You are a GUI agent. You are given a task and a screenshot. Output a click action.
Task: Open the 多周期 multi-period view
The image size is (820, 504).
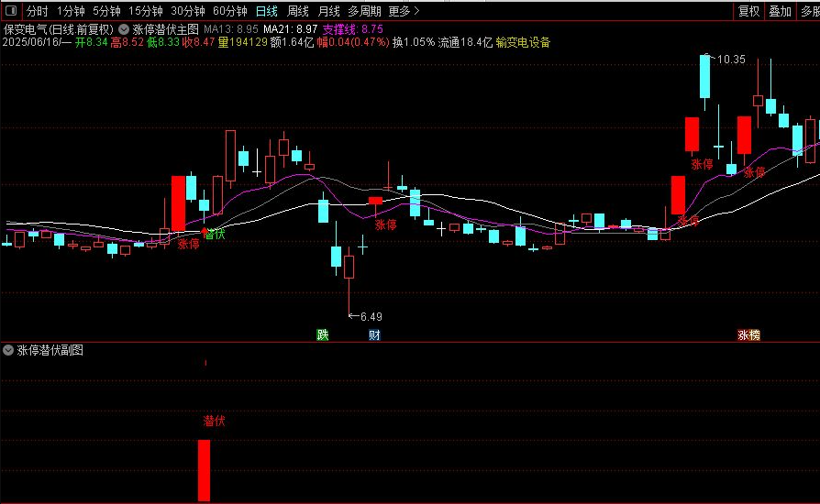coord(364,11)
